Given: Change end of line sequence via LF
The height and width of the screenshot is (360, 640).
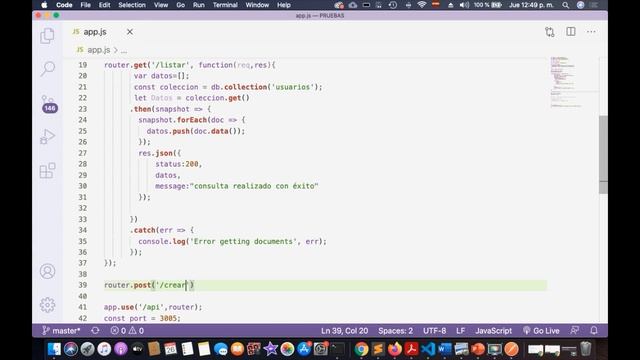Looking at the screenshot, I should [x=460, y=331].
